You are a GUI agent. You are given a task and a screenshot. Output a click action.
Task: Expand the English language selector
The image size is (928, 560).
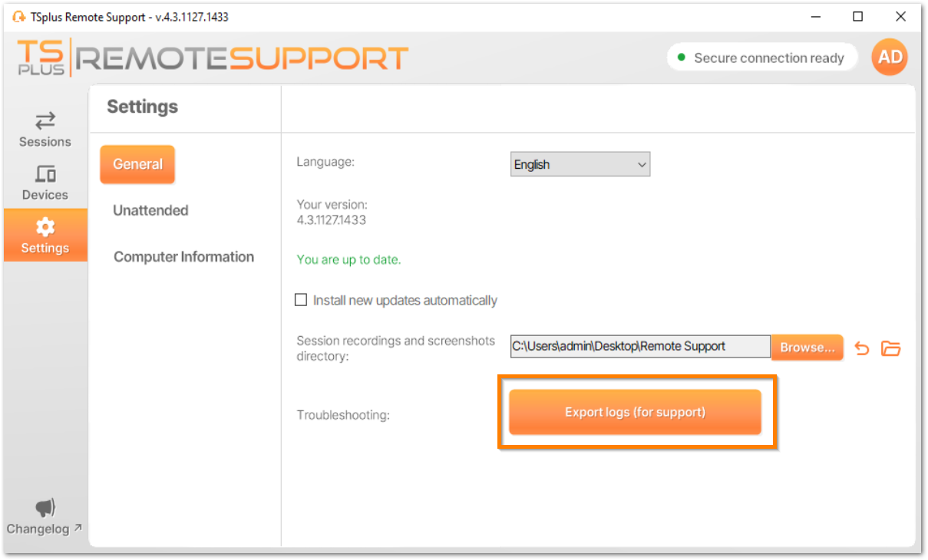tap(580, 164)
